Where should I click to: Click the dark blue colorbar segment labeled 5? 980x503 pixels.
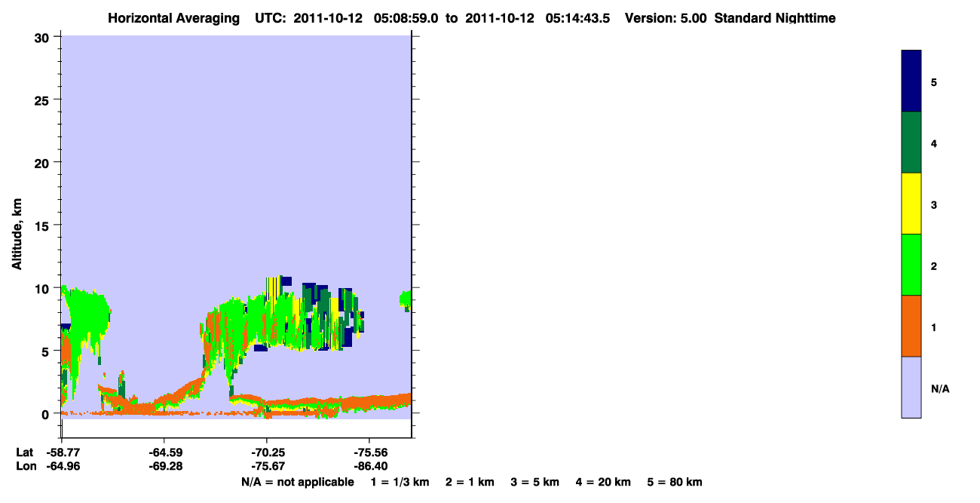pos(911,81)
